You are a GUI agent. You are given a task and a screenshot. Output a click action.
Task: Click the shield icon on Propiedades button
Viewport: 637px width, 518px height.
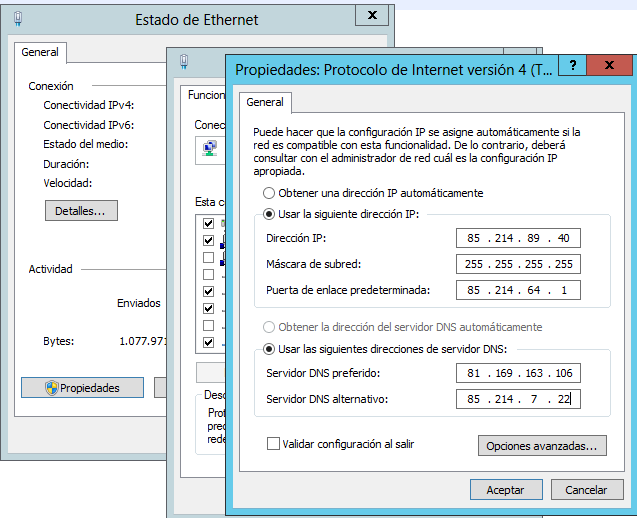pyautogui.click(x=52, y=388)
